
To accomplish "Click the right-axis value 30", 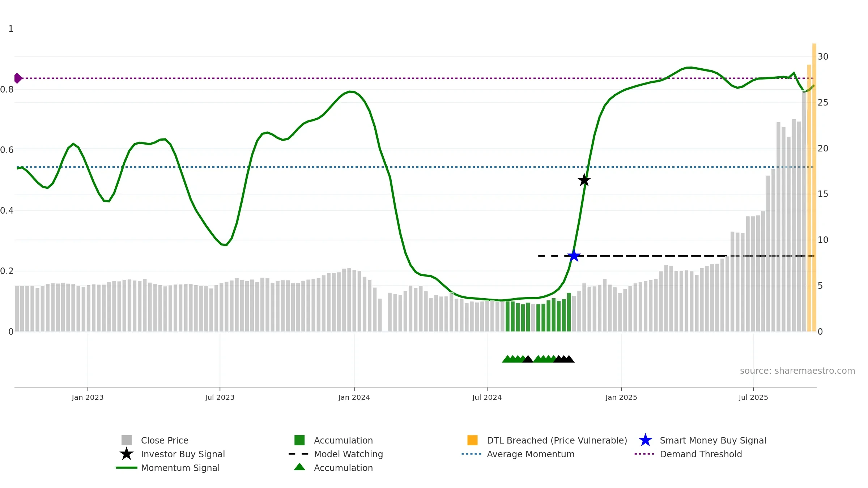I will (823, 57).
